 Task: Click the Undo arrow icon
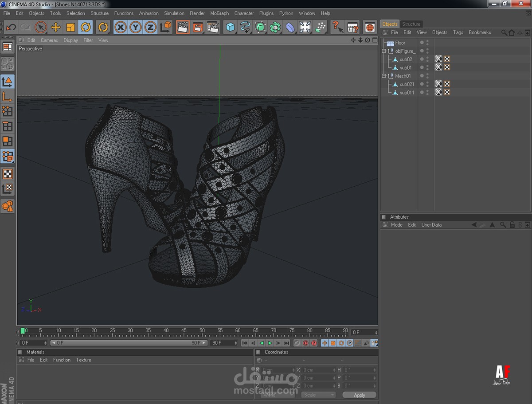tap(11, 27)
